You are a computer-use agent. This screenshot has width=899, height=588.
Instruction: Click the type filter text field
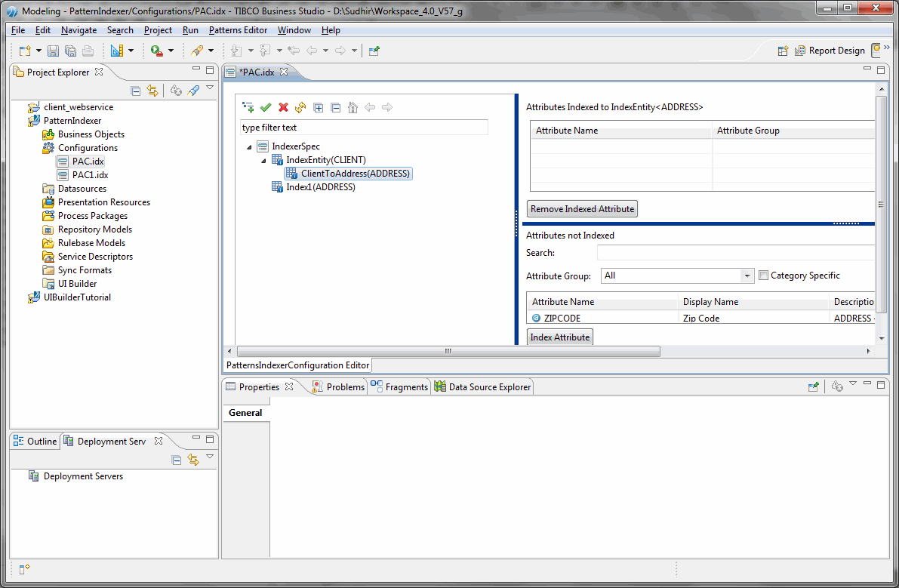[x=364, y=128]
